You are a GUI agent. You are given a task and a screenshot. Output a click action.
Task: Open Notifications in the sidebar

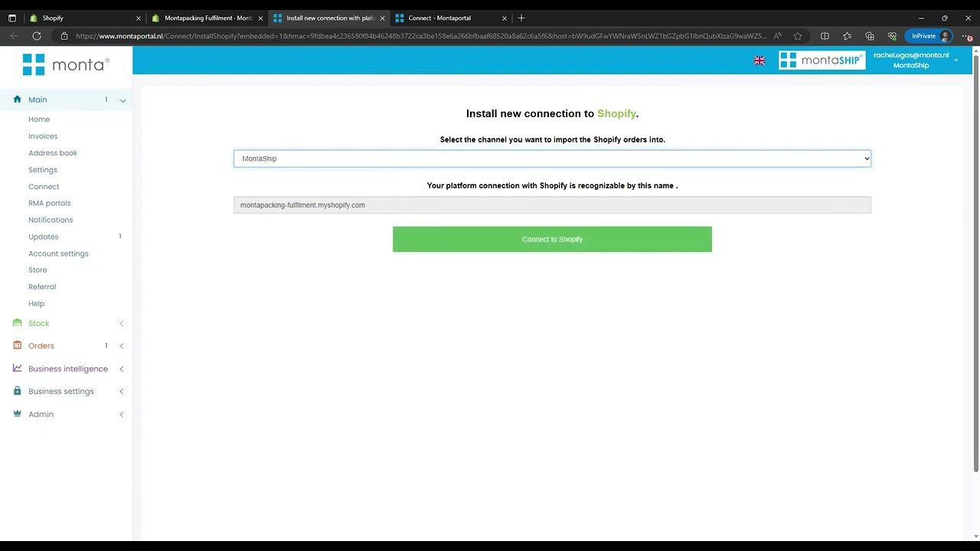(x=51, y=220)
